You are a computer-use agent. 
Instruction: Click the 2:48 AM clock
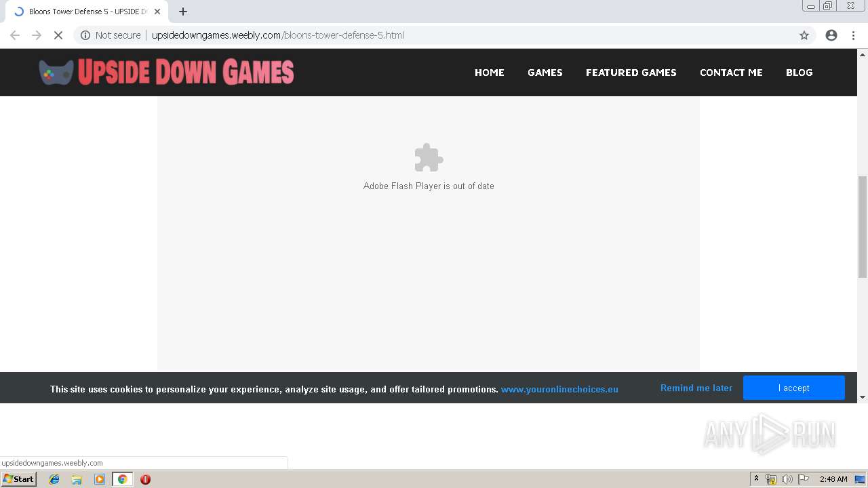click(x=833, y=479)
